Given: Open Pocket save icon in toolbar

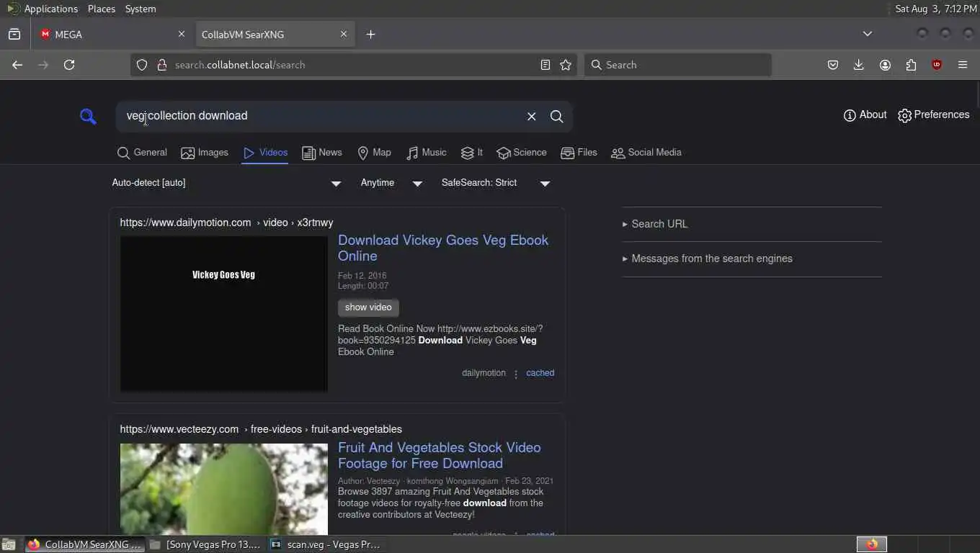Looking at the screenshot, I should pos(833,65).
